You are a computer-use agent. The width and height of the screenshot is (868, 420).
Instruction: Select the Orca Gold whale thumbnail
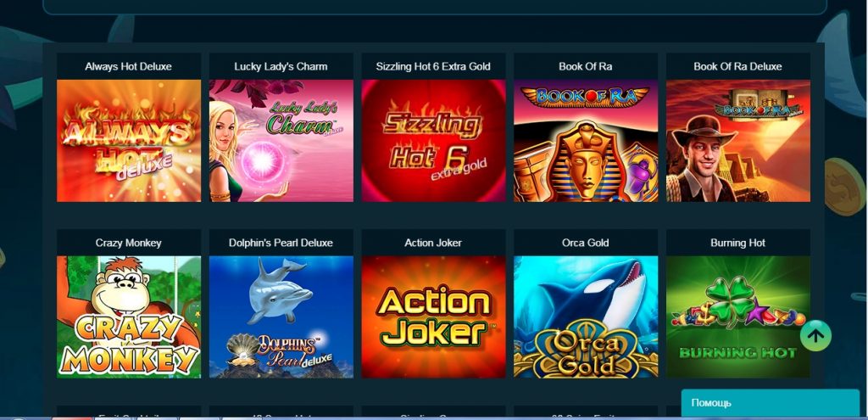click(x=586, y=317)
